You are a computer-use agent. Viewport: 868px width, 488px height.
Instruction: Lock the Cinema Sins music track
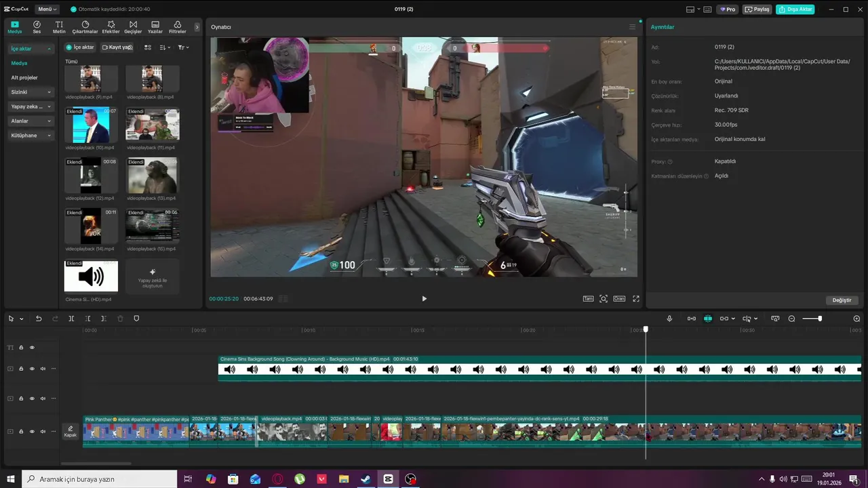click(21, 369)
